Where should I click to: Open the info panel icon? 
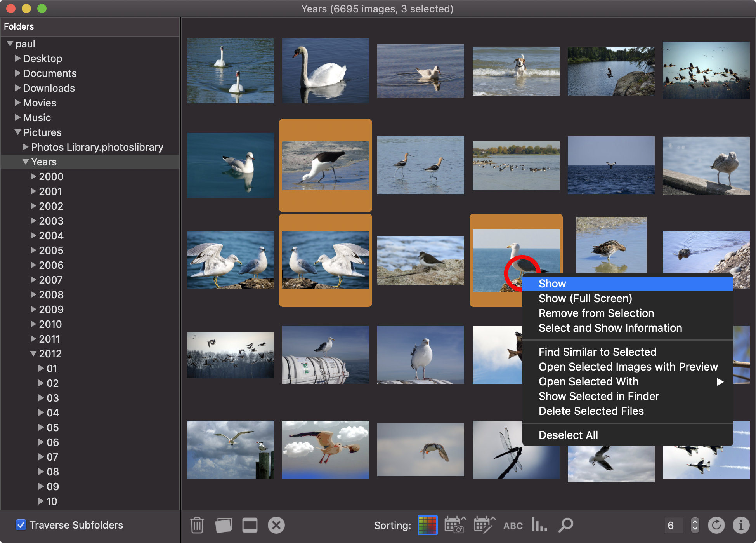741,525
